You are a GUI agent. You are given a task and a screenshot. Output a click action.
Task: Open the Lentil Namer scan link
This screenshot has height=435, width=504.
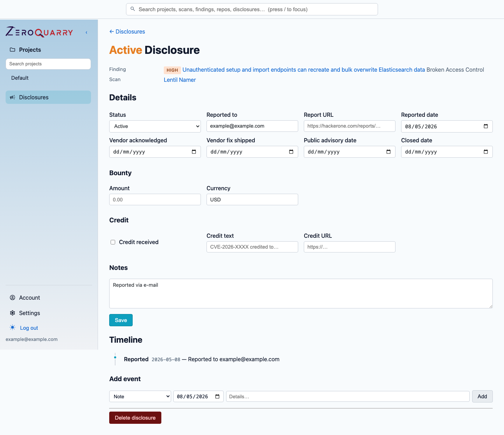(x=180, y=80)
